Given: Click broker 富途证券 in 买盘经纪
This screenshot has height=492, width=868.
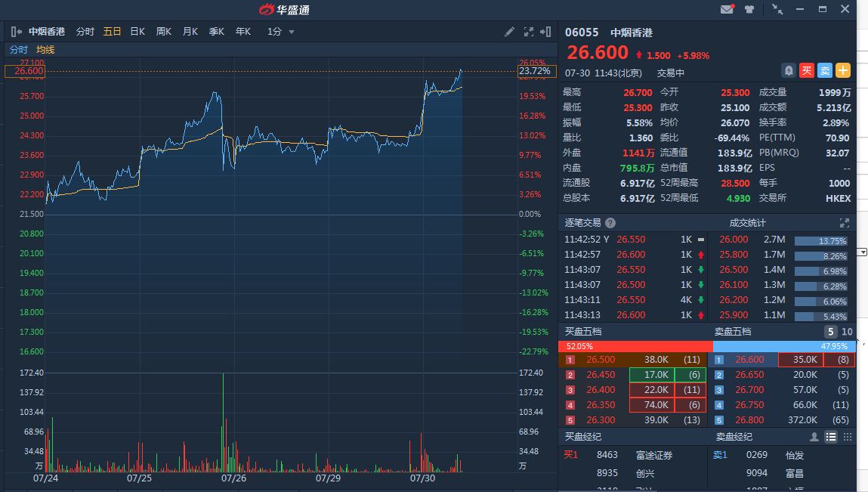Looking at the screenshot, I should 653,456.
